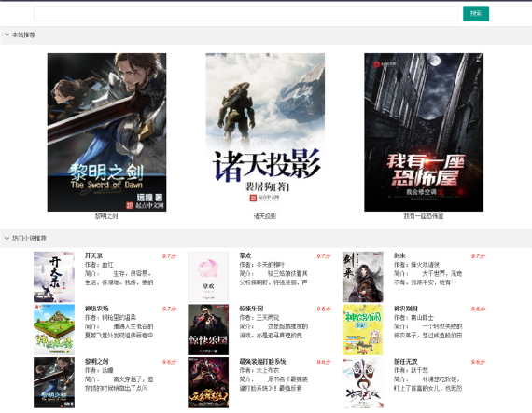532x413 pixels.
Task: Click the 9.7分 rating beside 掌欢
Action: pos(324,256)
